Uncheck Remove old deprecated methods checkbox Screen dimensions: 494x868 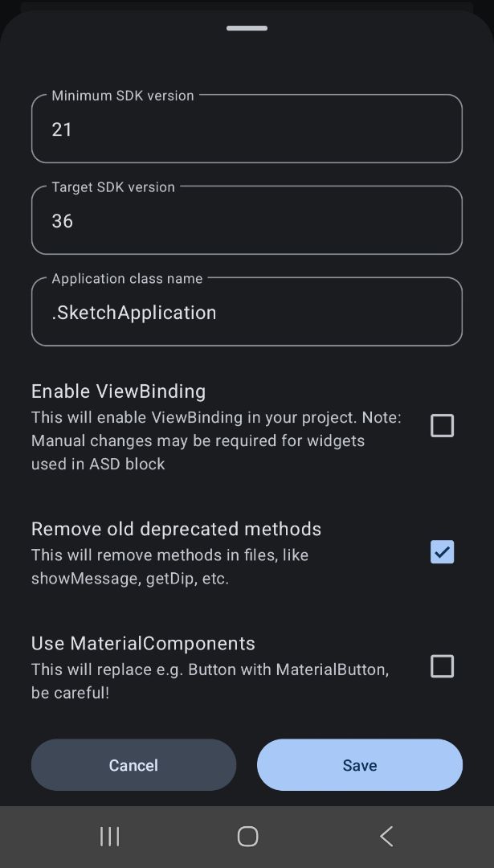(442, 552)
